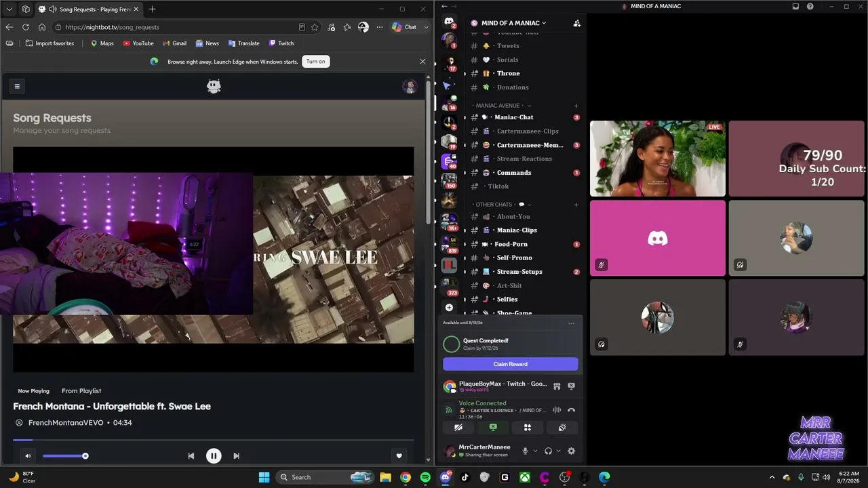Disconnect from the voice channel
868x488 pixels.
tap(571, 410)
